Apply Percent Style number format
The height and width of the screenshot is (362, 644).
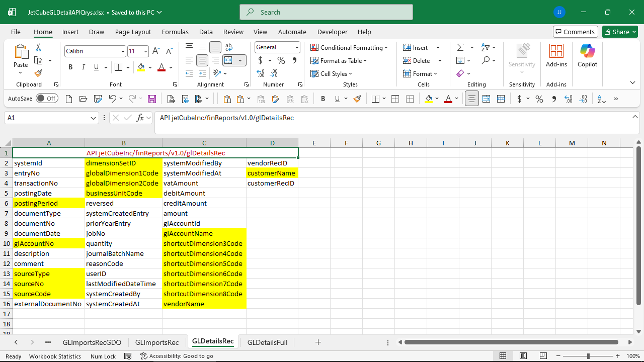(x=281, y=60)
